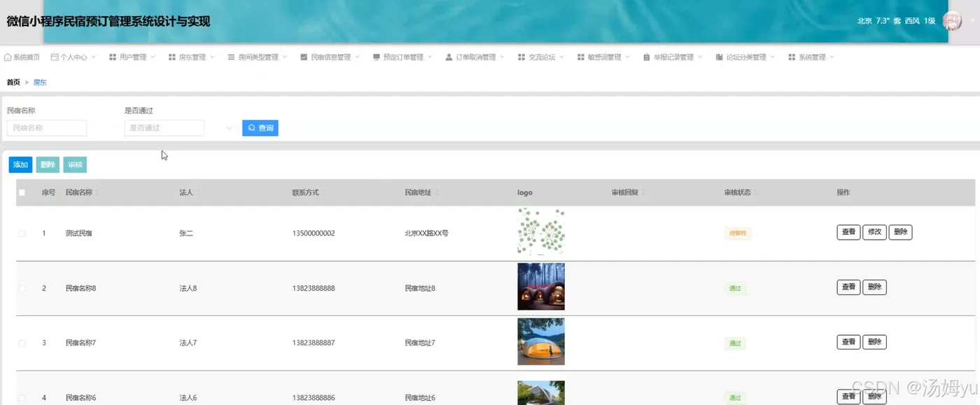Click the home icon beside 系统首页
The image size is (980, 405).
8,57
